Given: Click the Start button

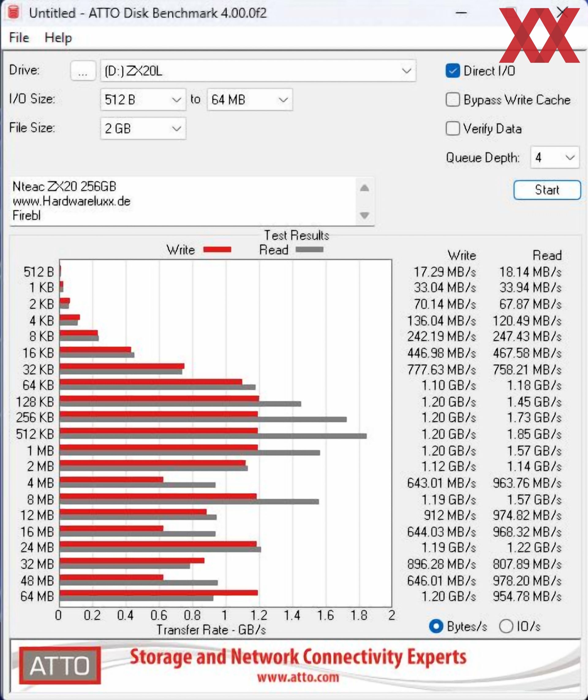Looking at the screenshot, I should click(x=547, y=190).
